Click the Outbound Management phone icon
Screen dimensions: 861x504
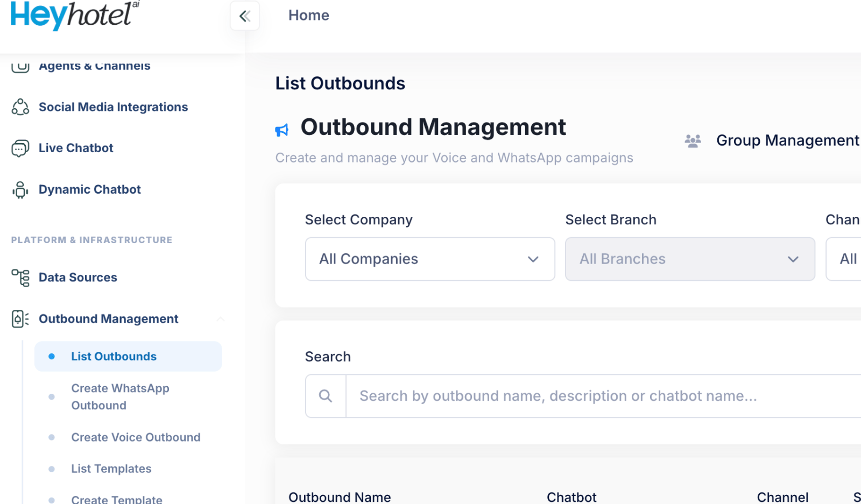click(20, 319)
